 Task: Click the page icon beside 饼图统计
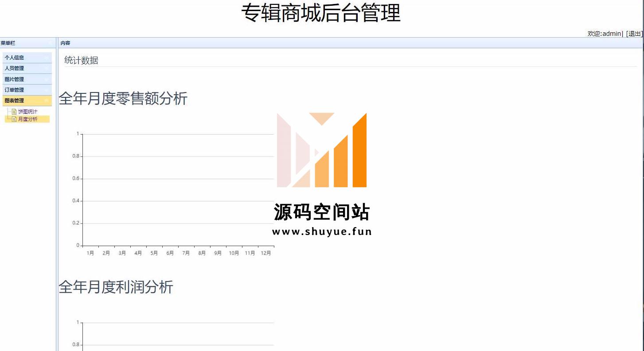pyautogui.click(x=14, y=112)
